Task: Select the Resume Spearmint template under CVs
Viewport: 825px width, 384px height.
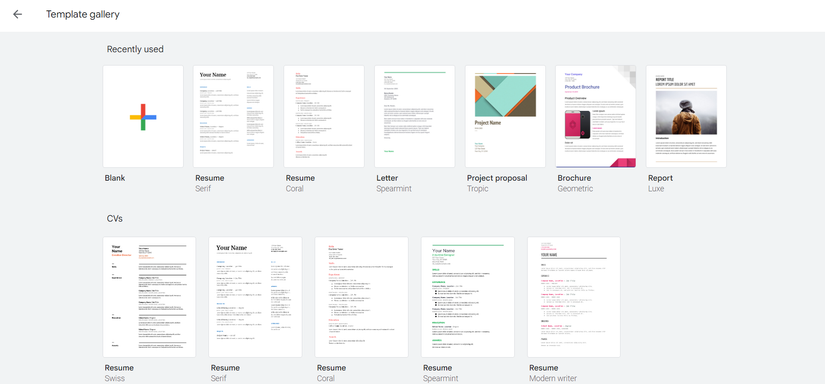Action: pos(468,297)
